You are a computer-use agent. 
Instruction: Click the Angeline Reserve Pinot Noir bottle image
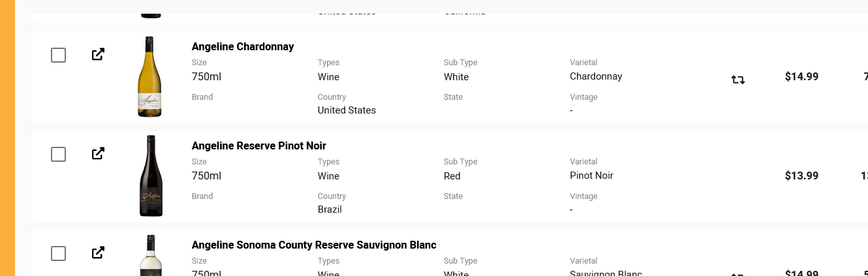coord(150,176)
